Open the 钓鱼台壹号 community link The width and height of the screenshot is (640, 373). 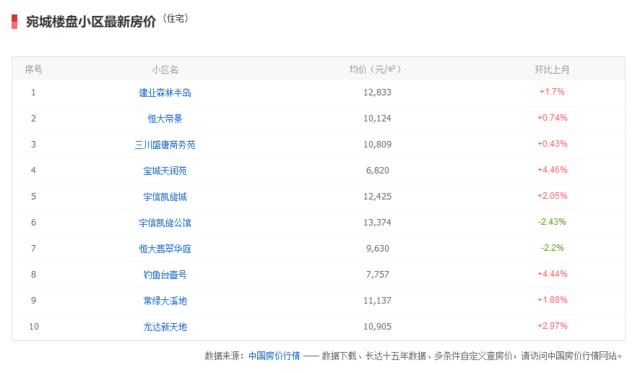coord(165,275)
